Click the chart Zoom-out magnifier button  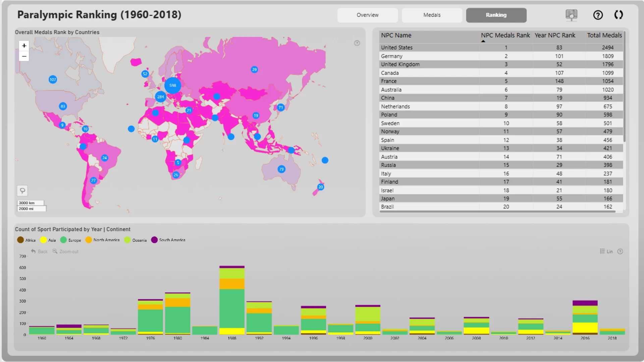click(65, 251)
